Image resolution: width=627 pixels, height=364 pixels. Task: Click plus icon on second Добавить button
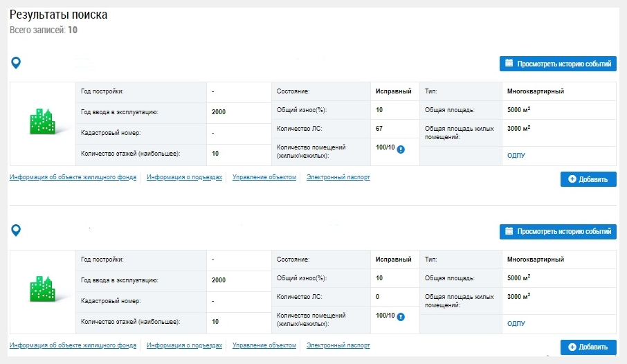pyautogui.click(x=572, y=347)
